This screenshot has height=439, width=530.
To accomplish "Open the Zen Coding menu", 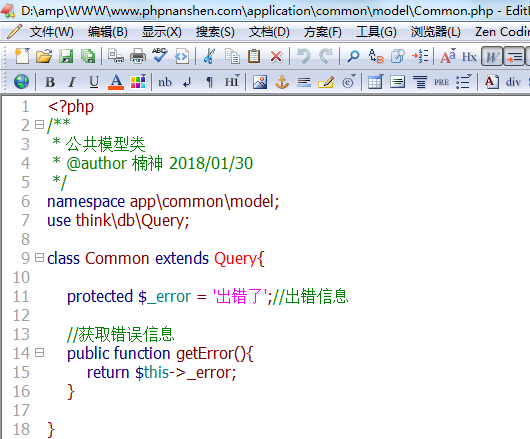I will pyautogui.click(x=502, y=32).
